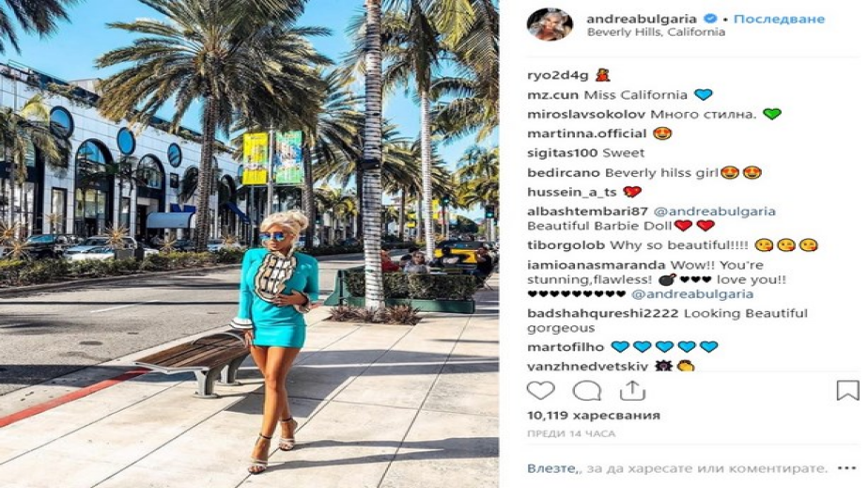The image size is (868, 488).
Task: Save post with bookmark icon
Action: click(x=847, y=390)
